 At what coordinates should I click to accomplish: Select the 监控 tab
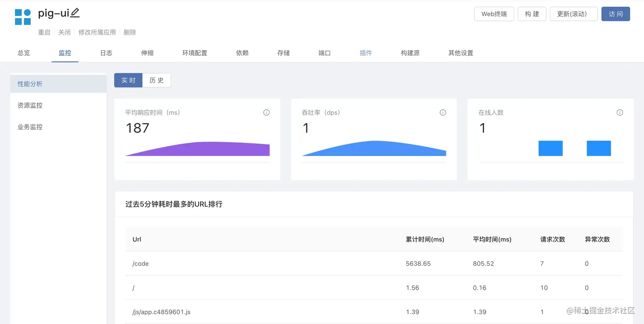65,53
